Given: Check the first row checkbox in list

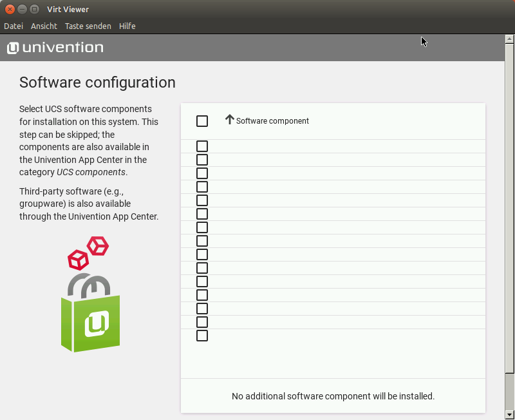Looking at the screenshot, I should click(202, 146).
